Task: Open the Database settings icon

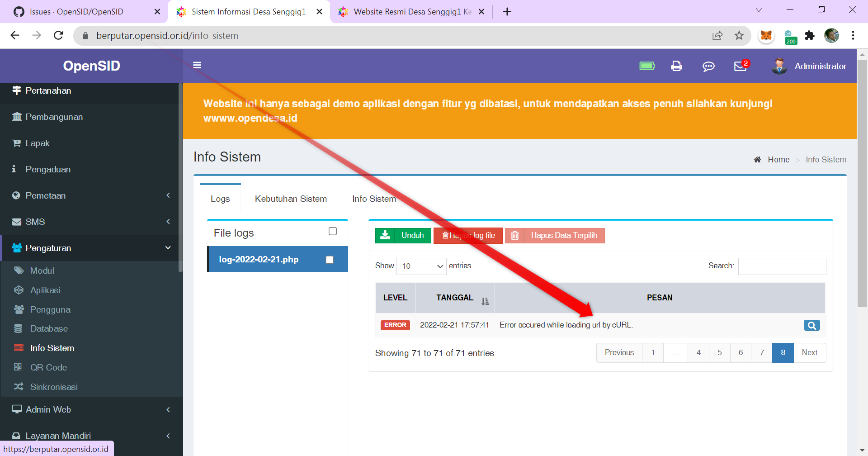Action: tap(19, 328)
